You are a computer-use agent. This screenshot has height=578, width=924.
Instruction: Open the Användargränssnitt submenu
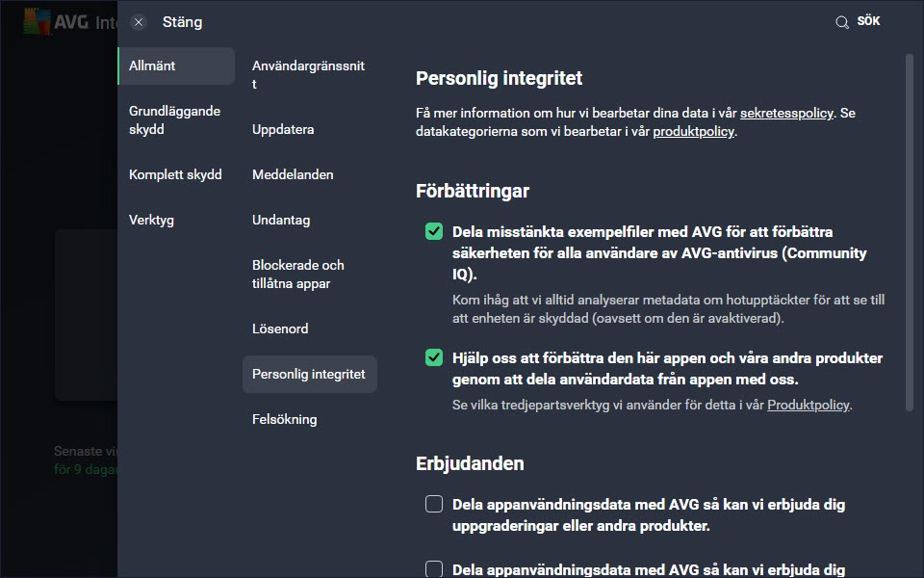click(x=309, y=75)
